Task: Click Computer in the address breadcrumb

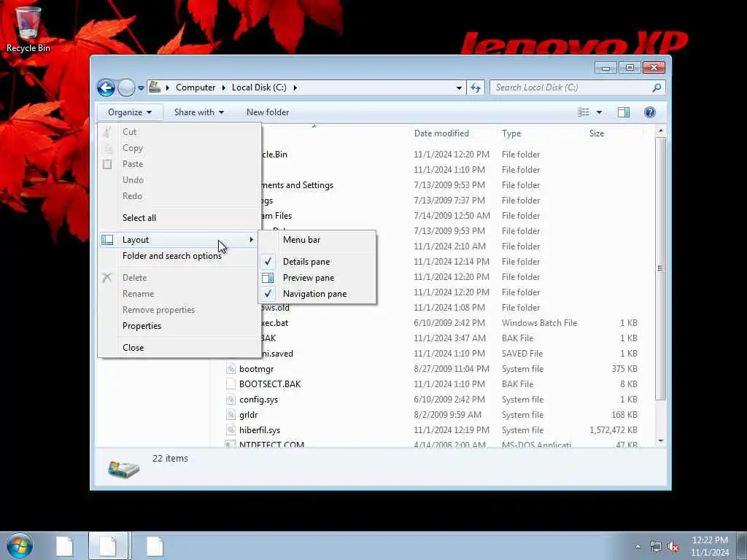Action: coord(196,87)
